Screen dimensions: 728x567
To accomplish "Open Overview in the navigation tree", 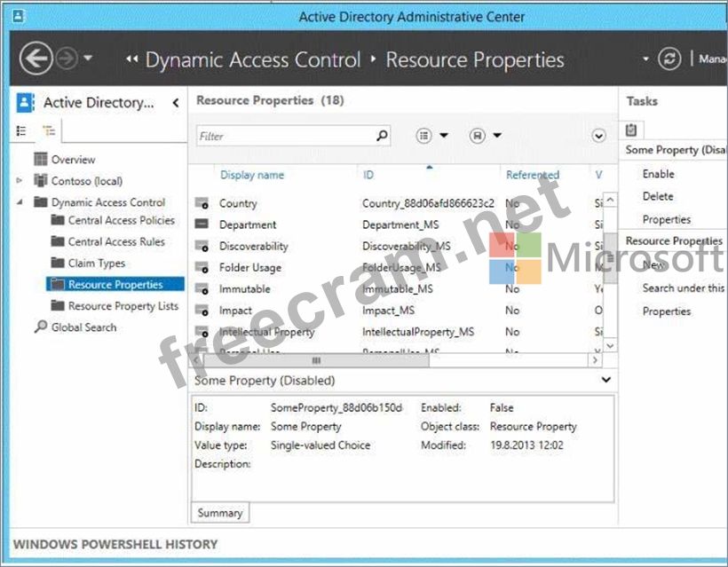I will 73,160.
